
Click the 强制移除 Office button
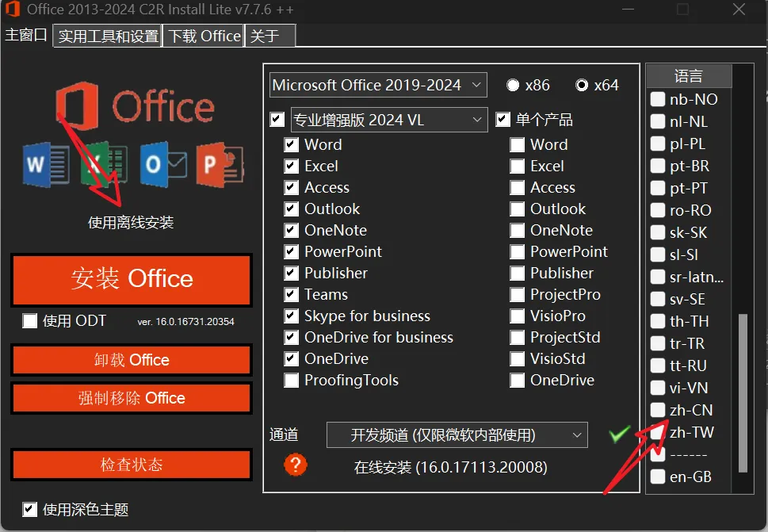click(132, 398)
